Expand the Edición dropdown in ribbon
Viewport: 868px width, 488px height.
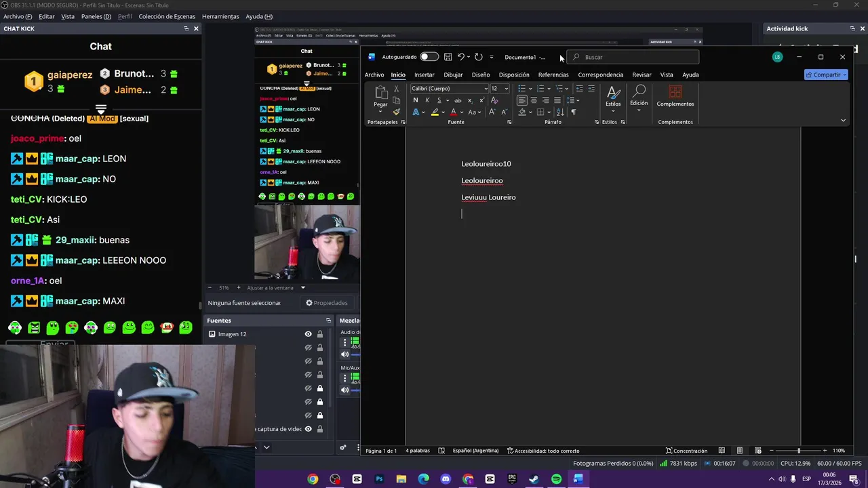point(639,110)
